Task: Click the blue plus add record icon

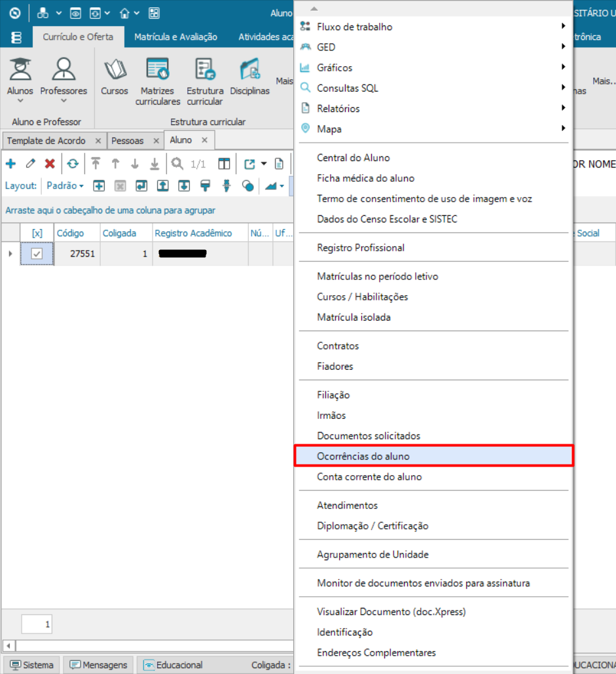Action: click(10, 164)
